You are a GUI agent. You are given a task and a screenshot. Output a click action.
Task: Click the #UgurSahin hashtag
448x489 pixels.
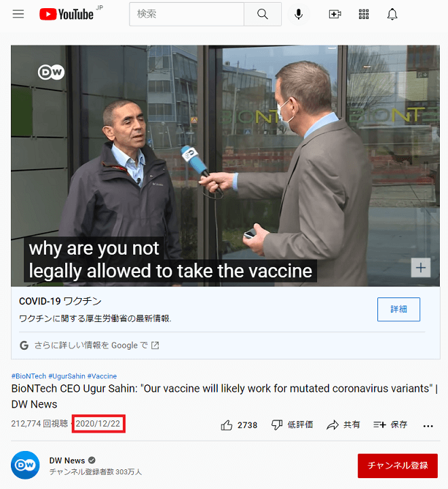pyautogui.click(x=67, y=376)
